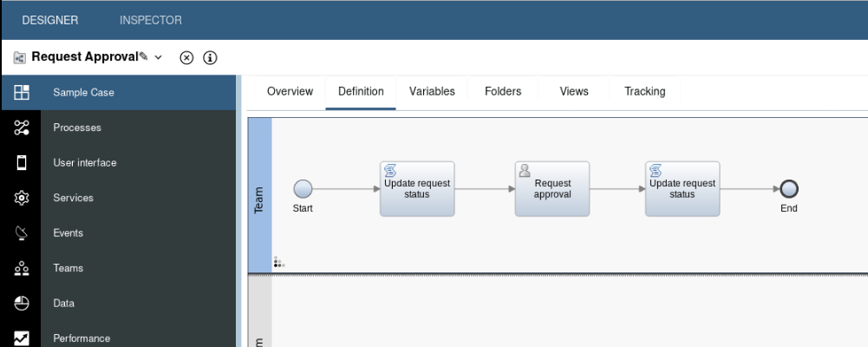Viewport: 868px width, 347px height.
Task: Select the End event circle
Action: (x=789, y=189)
